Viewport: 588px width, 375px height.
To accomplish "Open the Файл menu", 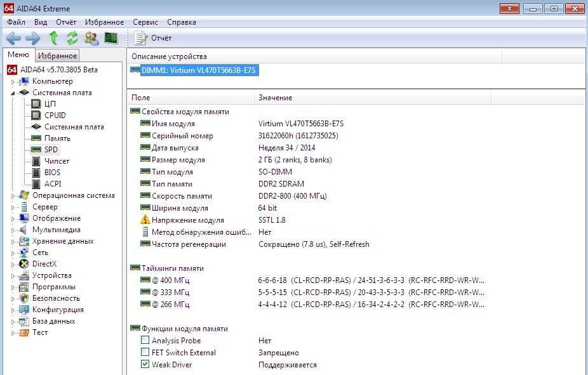I will [x=16, y=22].
